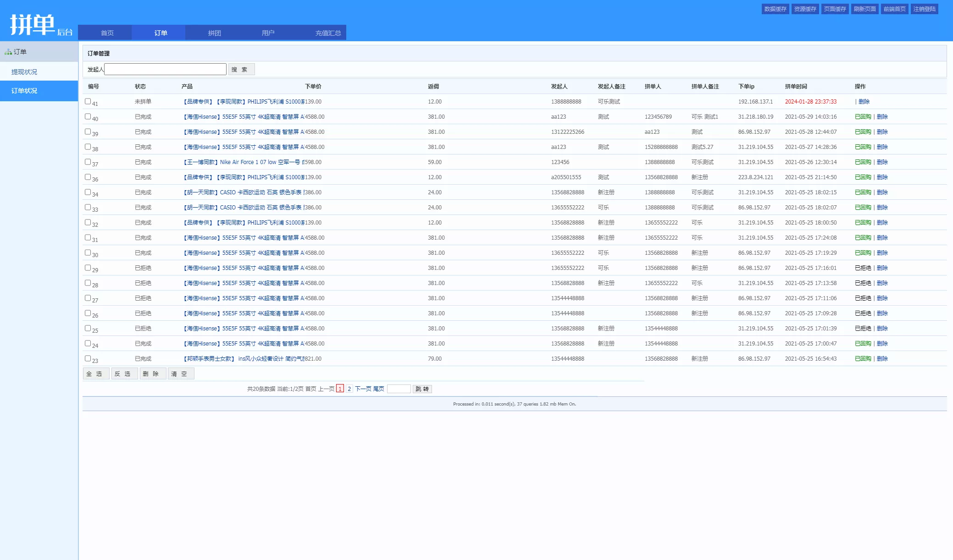This screenshot has height=560, width=953.
Task: Switch to the 拼团 tab
Action: point(214,33)
